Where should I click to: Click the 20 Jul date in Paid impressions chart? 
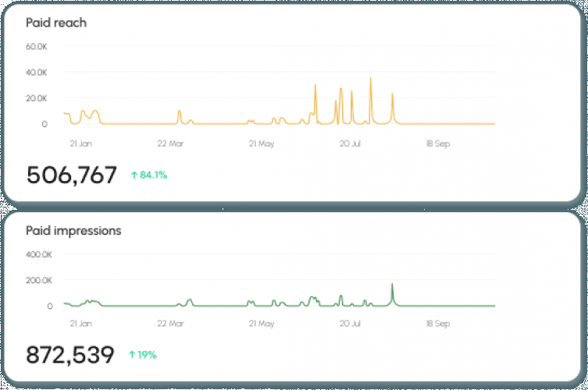pos(350,324)
